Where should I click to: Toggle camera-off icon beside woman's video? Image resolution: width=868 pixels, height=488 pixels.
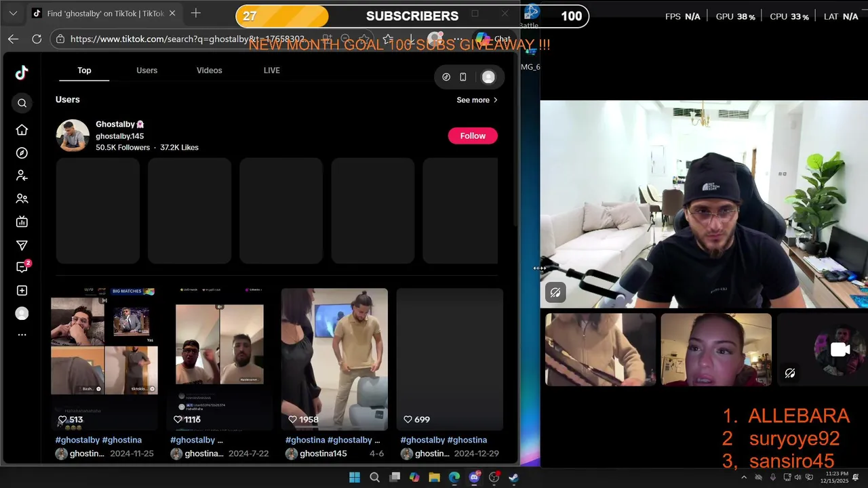pos(790,373)
